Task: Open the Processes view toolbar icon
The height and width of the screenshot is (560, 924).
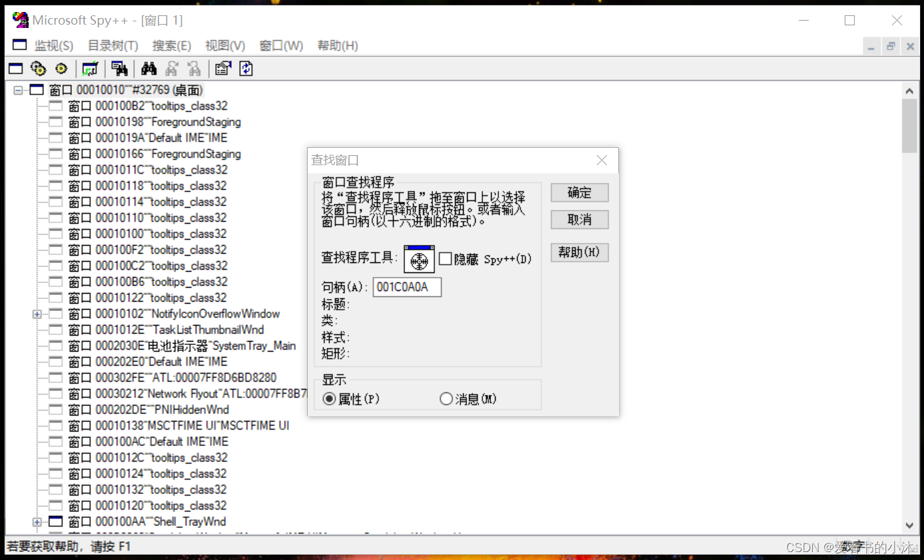Action: click(39, 69)
